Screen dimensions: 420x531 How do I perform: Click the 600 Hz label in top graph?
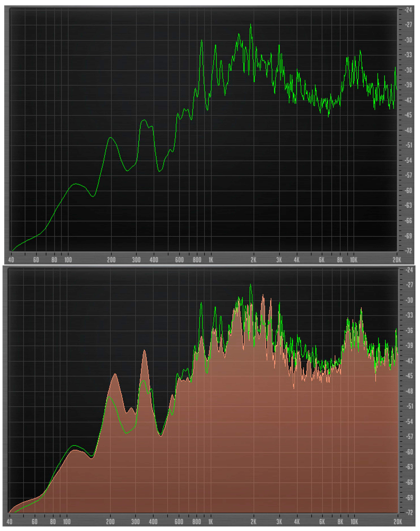click(x=179, y=260)
